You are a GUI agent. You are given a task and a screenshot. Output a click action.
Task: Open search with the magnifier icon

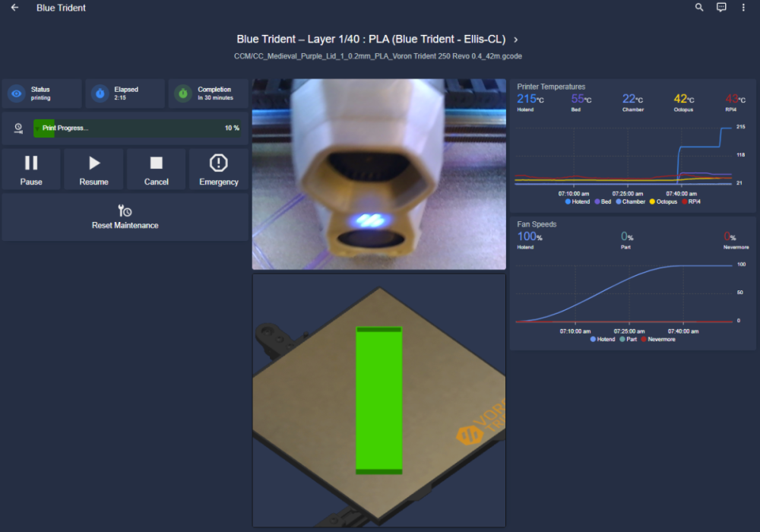pyautogui.click(x=699, y=8)
